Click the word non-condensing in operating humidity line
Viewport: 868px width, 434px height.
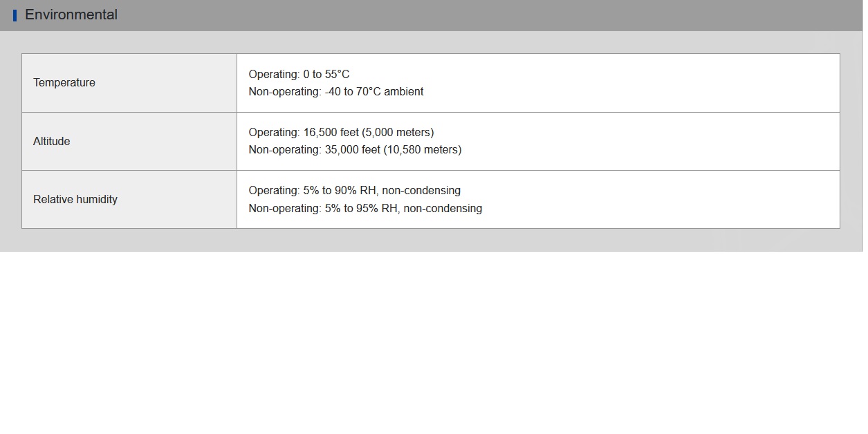(x=421, y=190)
